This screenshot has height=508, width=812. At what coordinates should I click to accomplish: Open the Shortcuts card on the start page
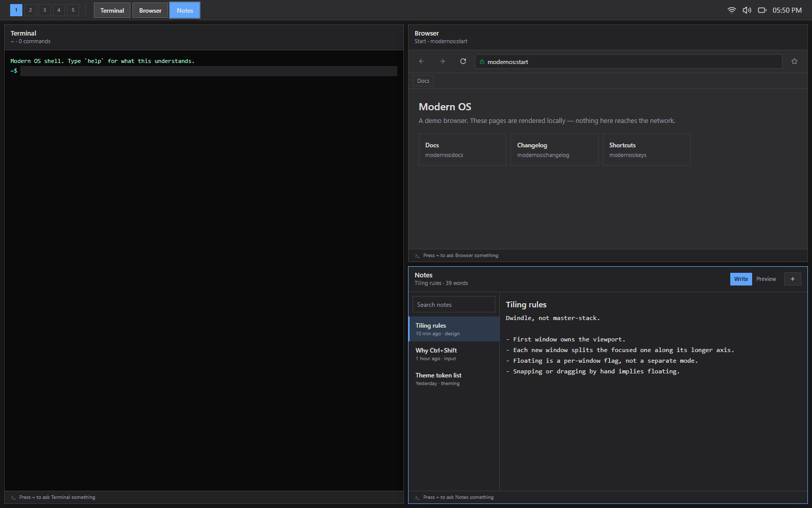pyautogui.click(x=647, y=149)
